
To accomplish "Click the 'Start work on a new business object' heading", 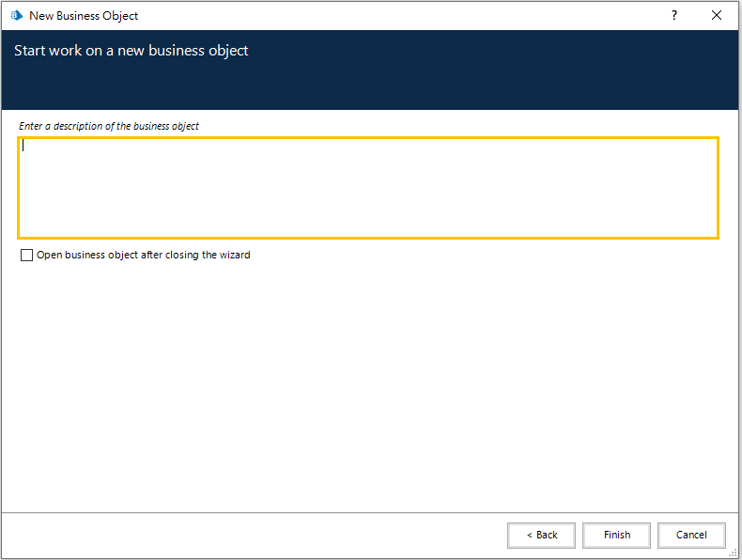I will click(131, 51).
